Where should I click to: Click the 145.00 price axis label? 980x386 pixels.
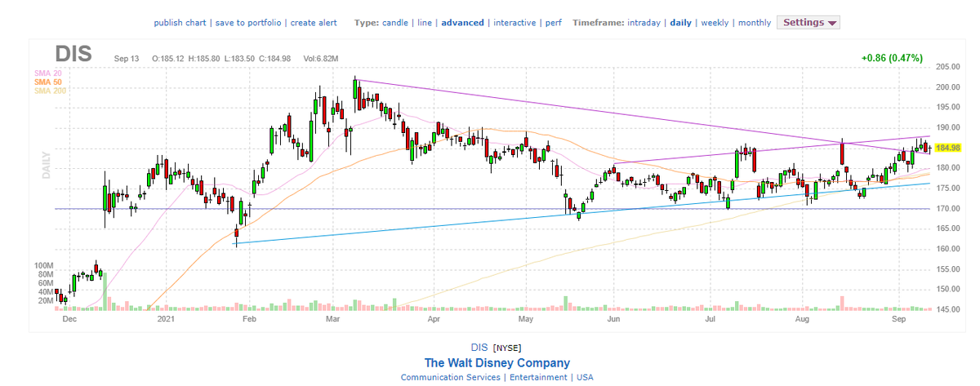(948, 310)
